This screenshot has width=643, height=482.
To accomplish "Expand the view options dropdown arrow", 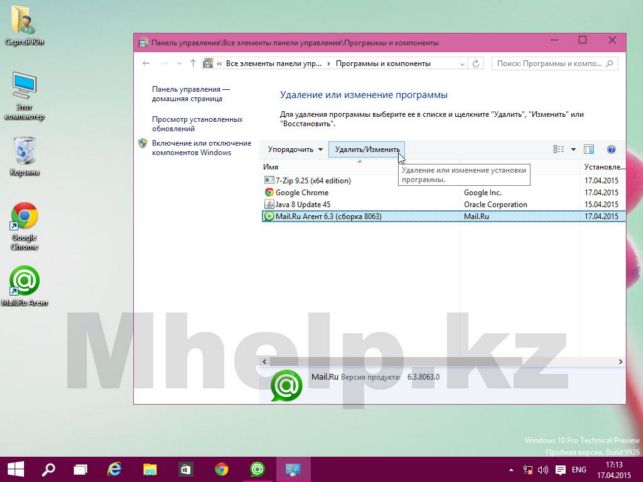I will click(573, 149).
